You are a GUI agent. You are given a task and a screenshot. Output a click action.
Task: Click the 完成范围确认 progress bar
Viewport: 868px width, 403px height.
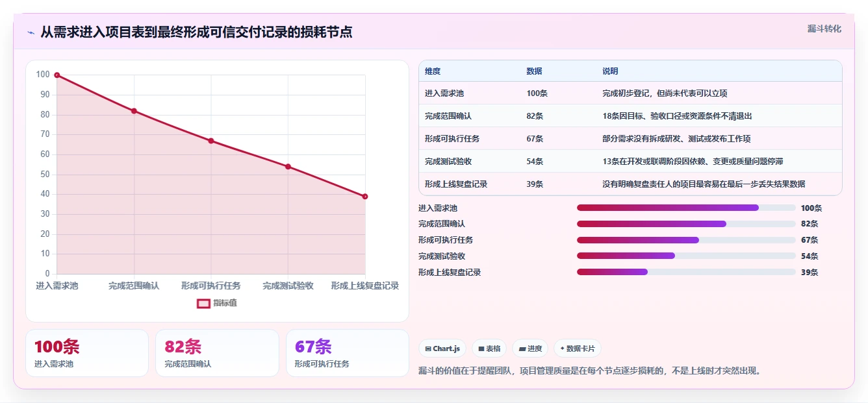click(686, 224)
